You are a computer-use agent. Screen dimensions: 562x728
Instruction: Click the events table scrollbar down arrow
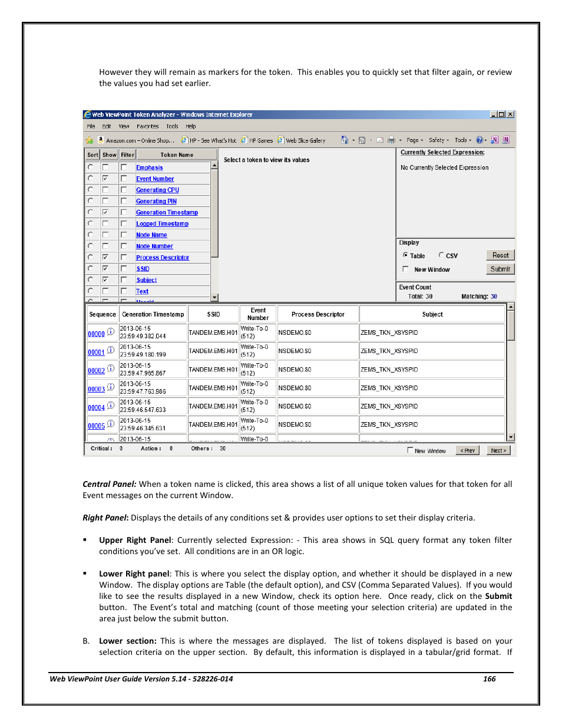click(511, 437)
